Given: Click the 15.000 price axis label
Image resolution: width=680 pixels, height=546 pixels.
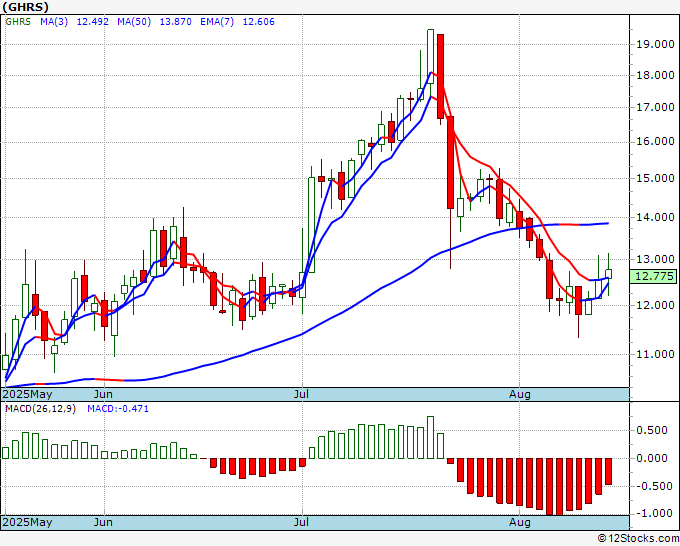Looking at the screenshot, I should (x=655, y=178).
